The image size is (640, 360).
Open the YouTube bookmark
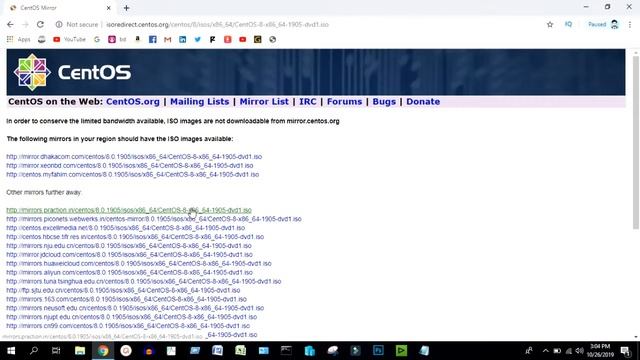coord(69,40)
